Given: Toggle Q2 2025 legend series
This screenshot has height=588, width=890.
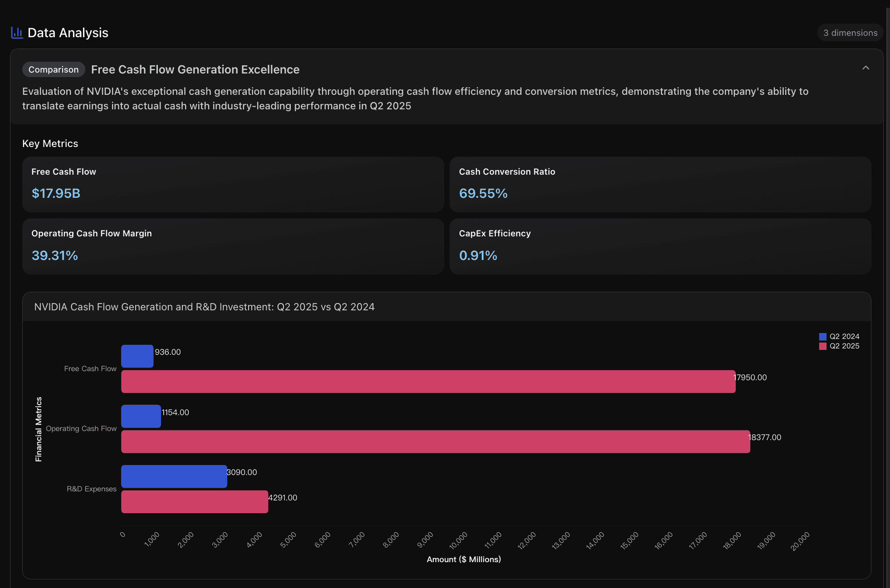Looking at the screenshot, I should point(844,346).
